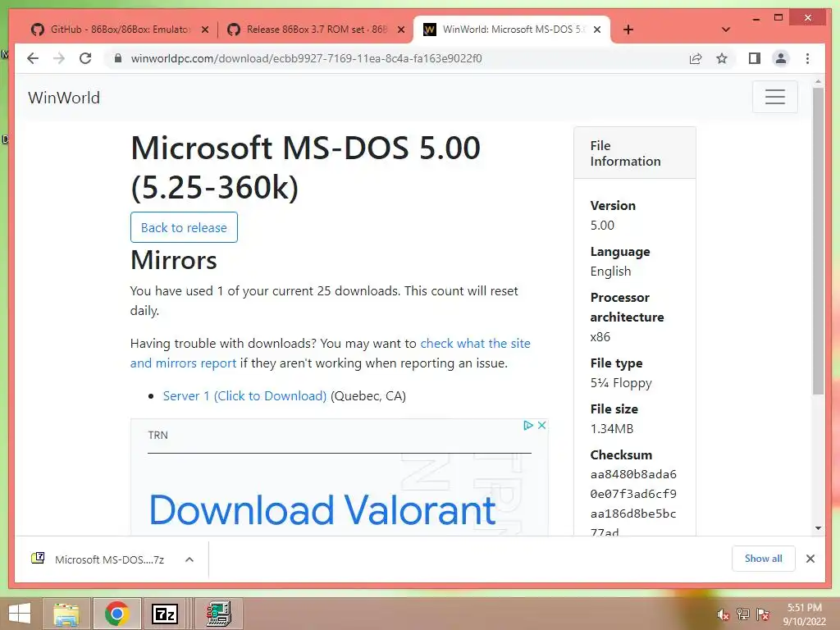The height and width of the screenshot is (630, 840).
Task: Click the Language value English
Action: click(x=610, y=271)
